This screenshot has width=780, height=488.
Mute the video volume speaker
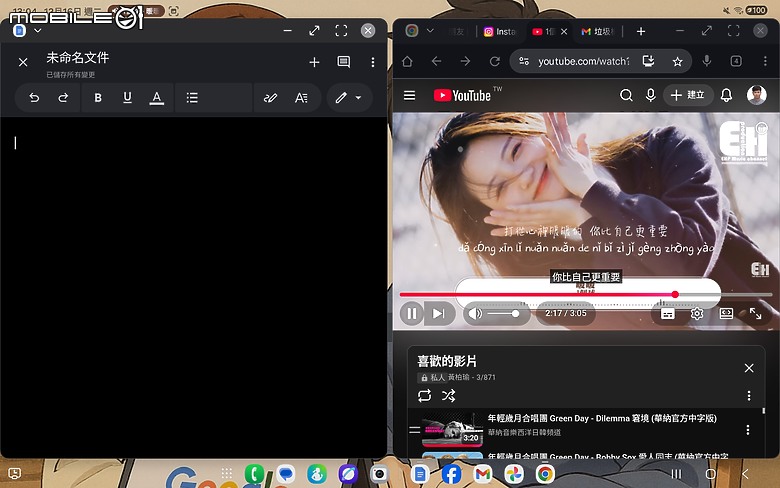click(x=475, y=313)
